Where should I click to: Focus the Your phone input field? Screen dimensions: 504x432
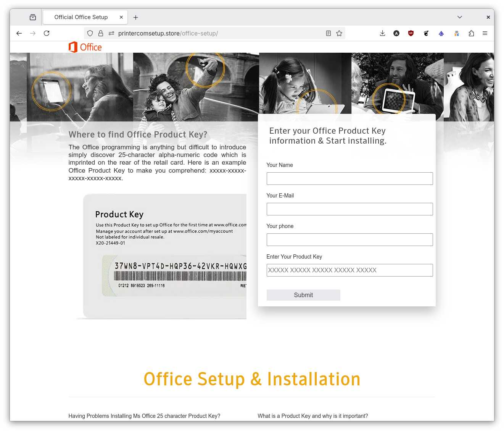coord(349,239)
